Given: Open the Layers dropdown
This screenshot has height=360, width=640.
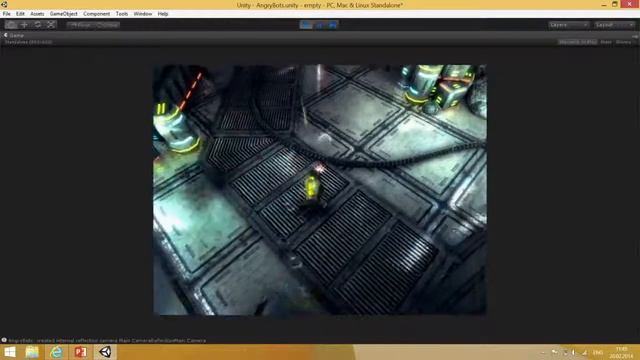Looking at the screenshot, I should tap(569, 25).
